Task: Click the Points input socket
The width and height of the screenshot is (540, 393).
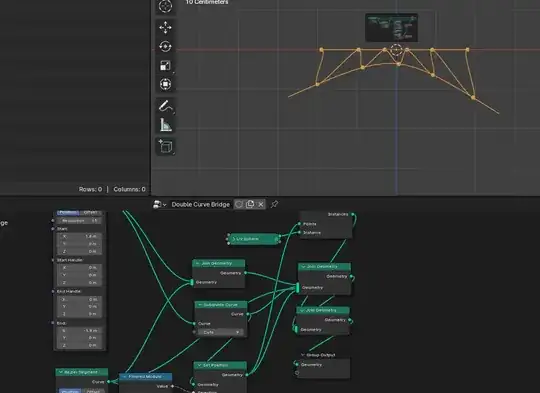Action: 299,224
